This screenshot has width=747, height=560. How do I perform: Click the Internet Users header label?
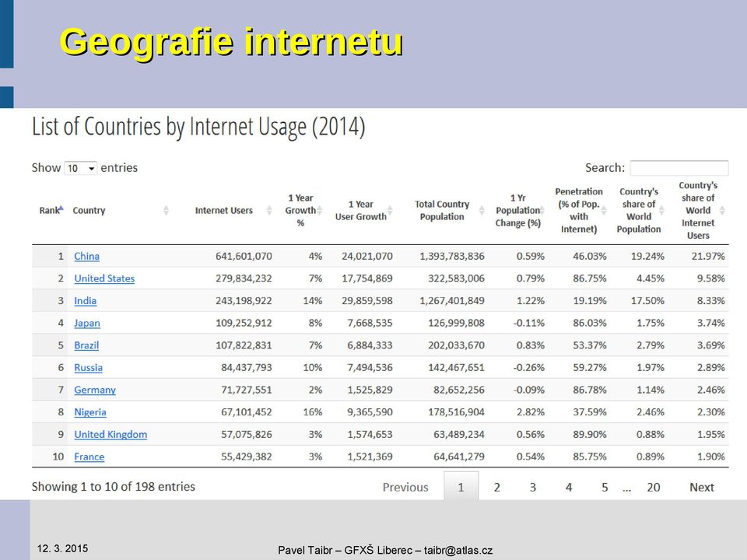point(224,211)
